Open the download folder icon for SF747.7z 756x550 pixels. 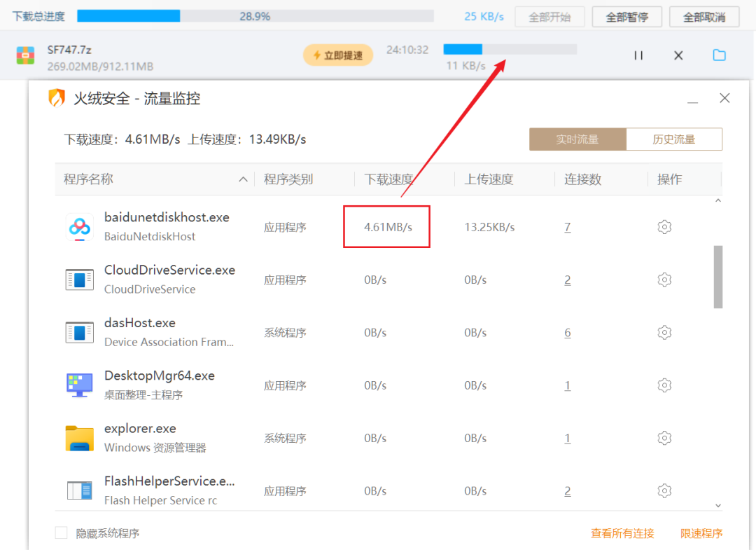coord(719,55)
